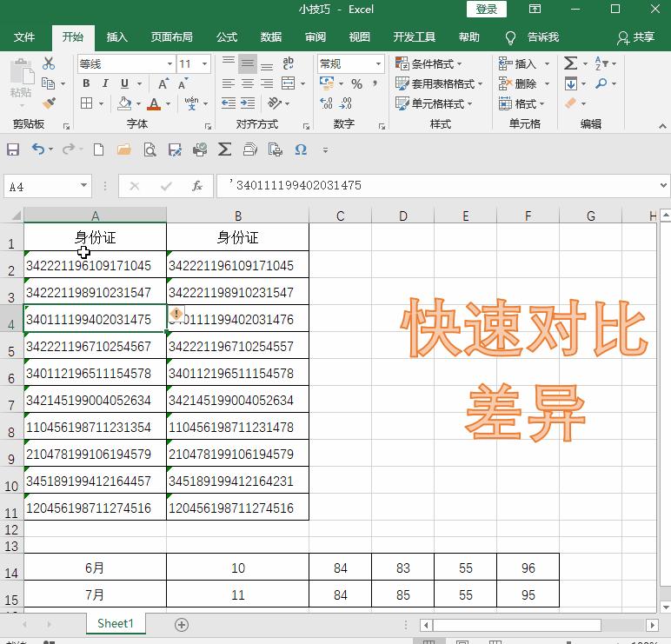Switch to the 公式 tab
This screenshot has height=644, width=671.
(x=227, y=37)
